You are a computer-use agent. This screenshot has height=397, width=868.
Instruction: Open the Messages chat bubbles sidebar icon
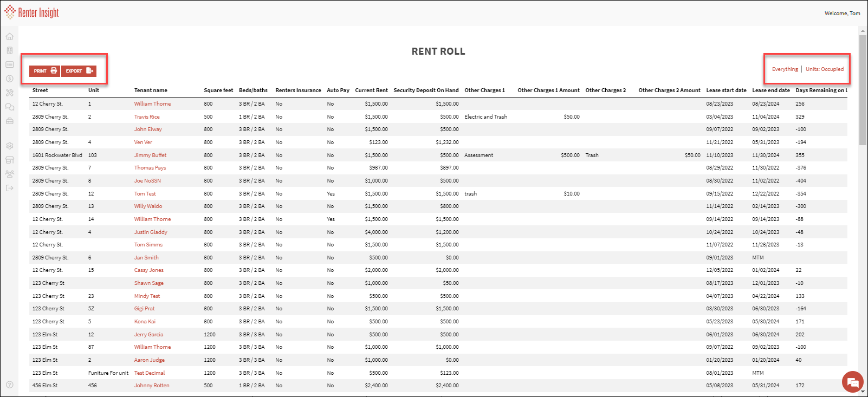10,107
